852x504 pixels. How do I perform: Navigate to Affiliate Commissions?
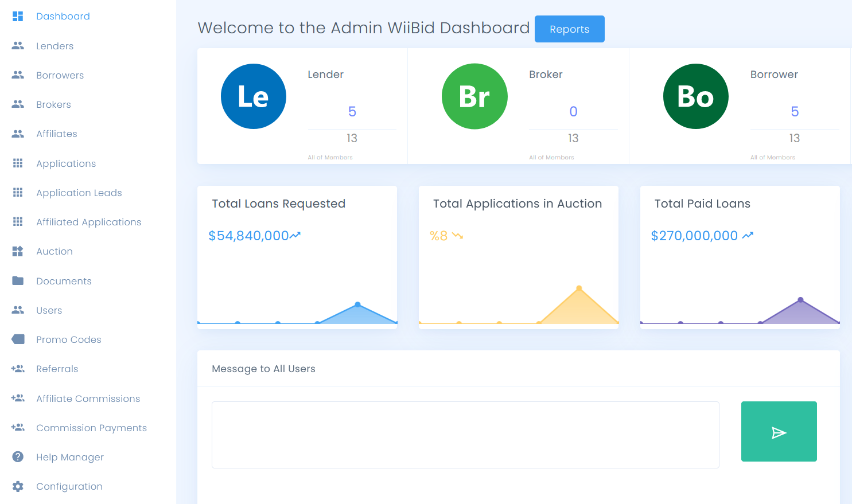click(x=88, y=398)
